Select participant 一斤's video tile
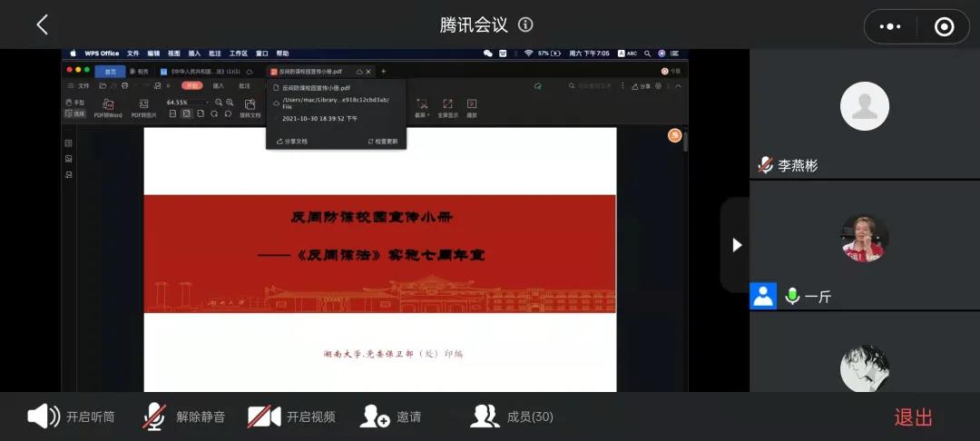This screenshot has height=441, width=980. (864, 239)
